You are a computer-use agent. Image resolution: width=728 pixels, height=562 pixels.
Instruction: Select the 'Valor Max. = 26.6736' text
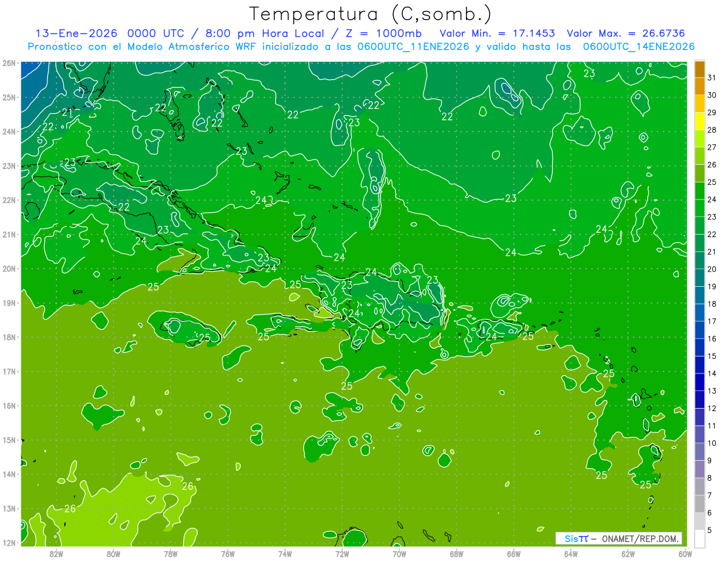pos(626,33)
